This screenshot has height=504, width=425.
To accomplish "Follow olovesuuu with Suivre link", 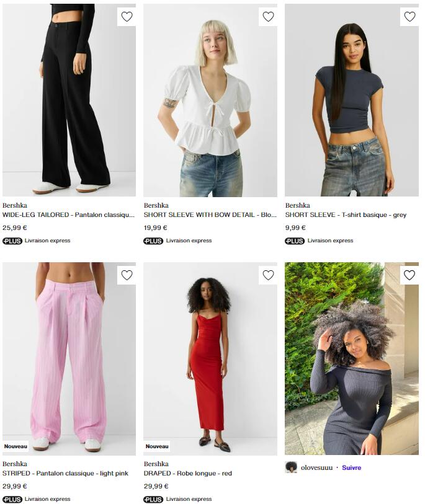I will coord(351,467).
